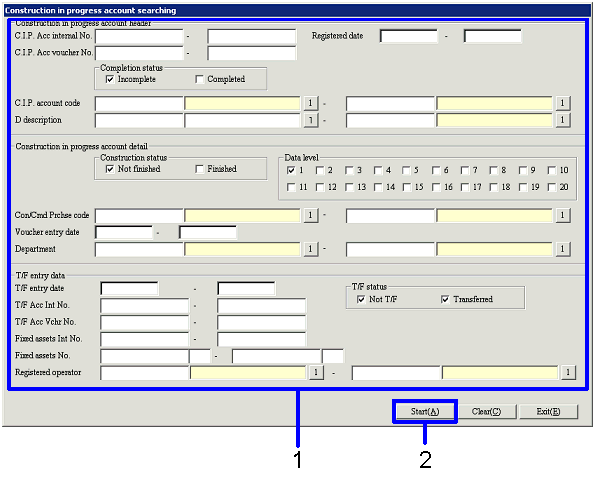Screen dimensions: 596x477
Task: Tick Data level 15 checkbox
Action: pyautogui.click(x=407, y=187)
